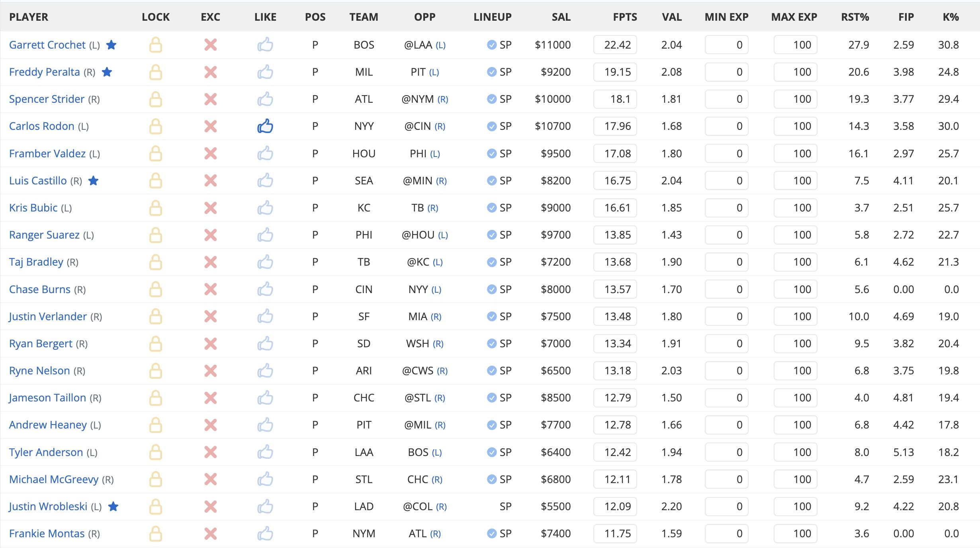
Task: Click Ryne Nelson value 2.03
Action: (x=671, y=371)
